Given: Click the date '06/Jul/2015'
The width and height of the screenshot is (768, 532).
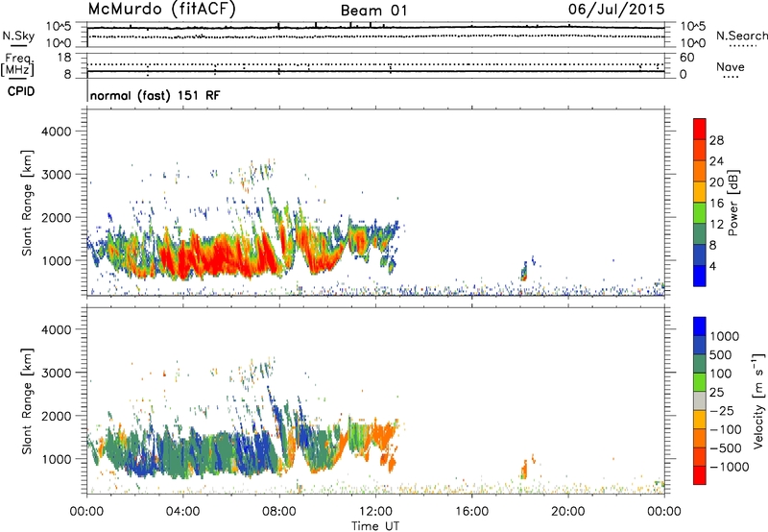Looking at the screenshot, I should [x=616, y=9].
